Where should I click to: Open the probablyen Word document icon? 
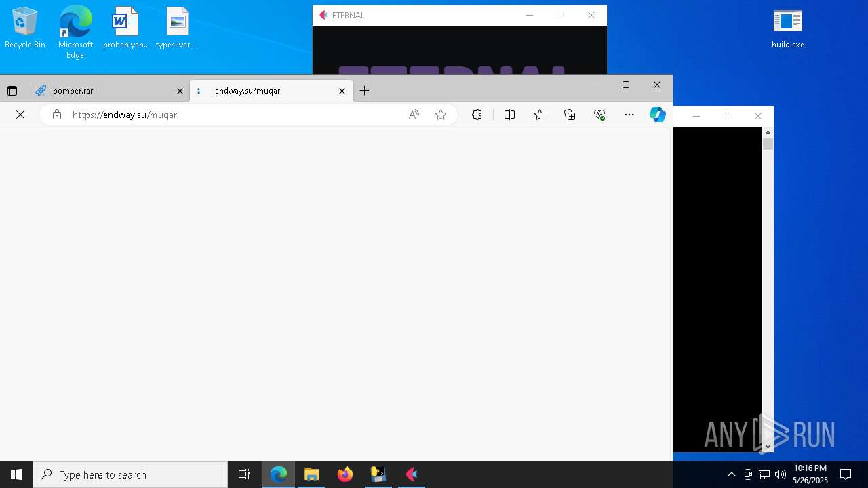point(126,28)
